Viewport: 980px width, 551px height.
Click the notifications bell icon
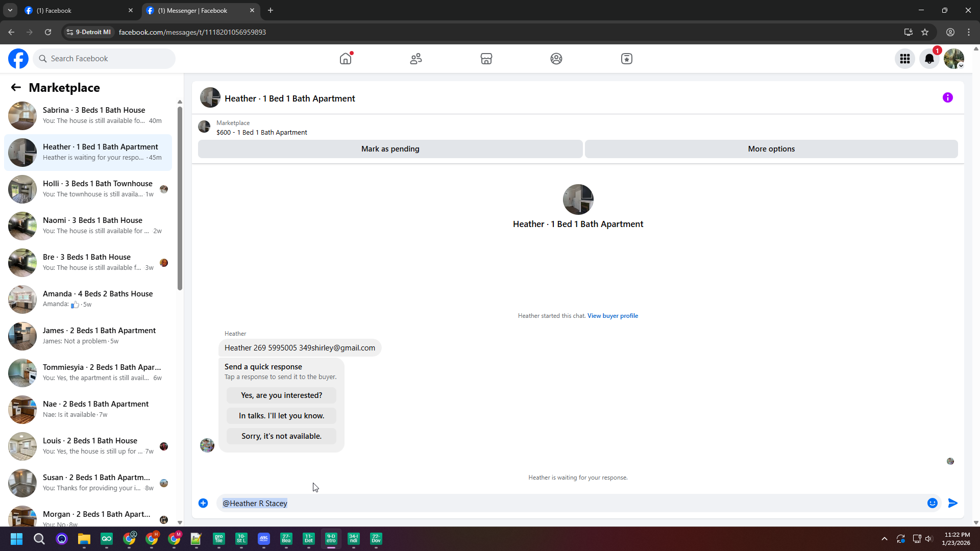point(929,59)
